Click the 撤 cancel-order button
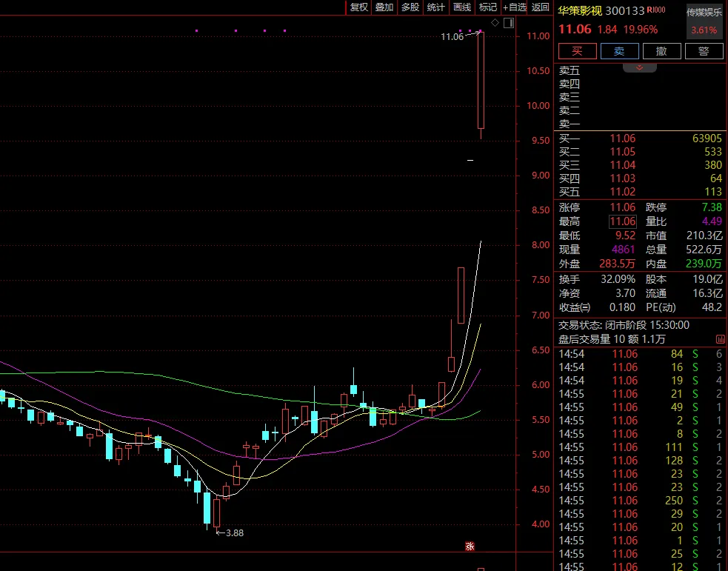728x571 pixels. [x=662, y=51]
